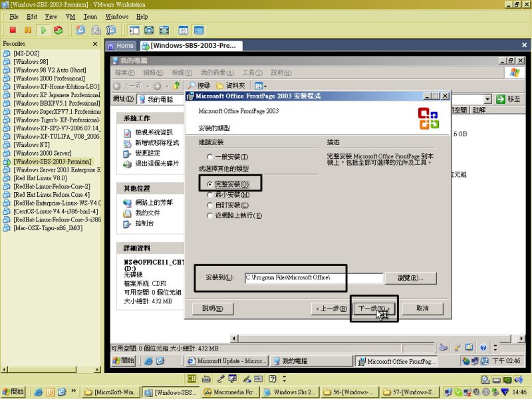The image size is (532, 399).
Task: Click the VMware reset icon
Action: pyautogui.click(x=59, y=30)
